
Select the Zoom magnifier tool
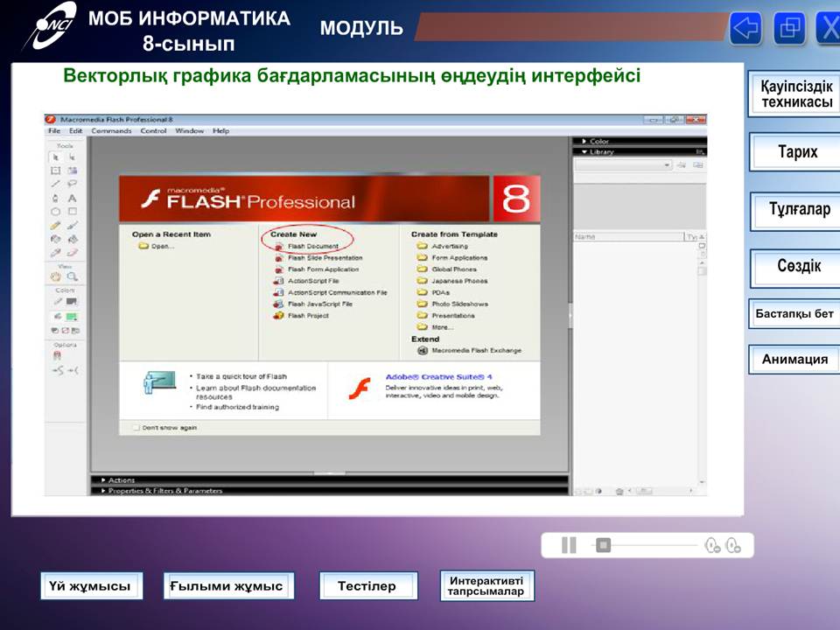pyautogui.click(x=73, y=277)
